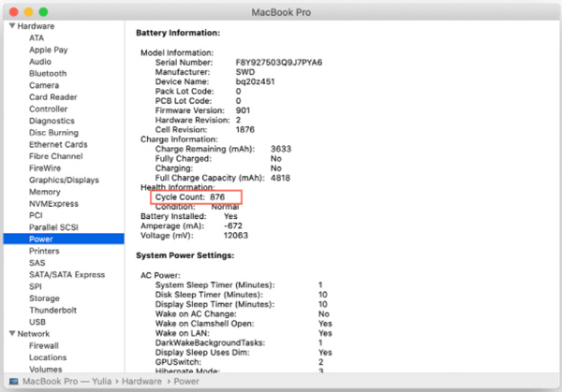Click Hardware in the bottom path bar
The image size is (562, 392).
[141, 382]
